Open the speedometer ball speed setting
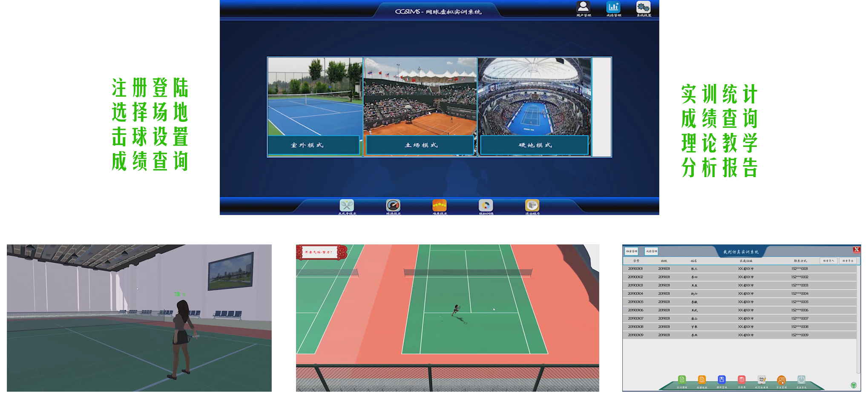 (x=393, y=206)
